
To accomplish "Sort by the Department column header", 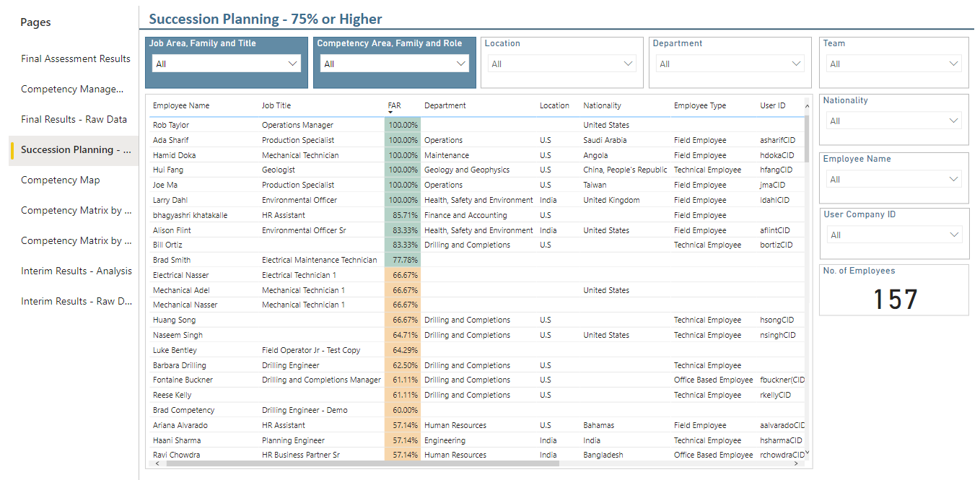I will (445, 105).
